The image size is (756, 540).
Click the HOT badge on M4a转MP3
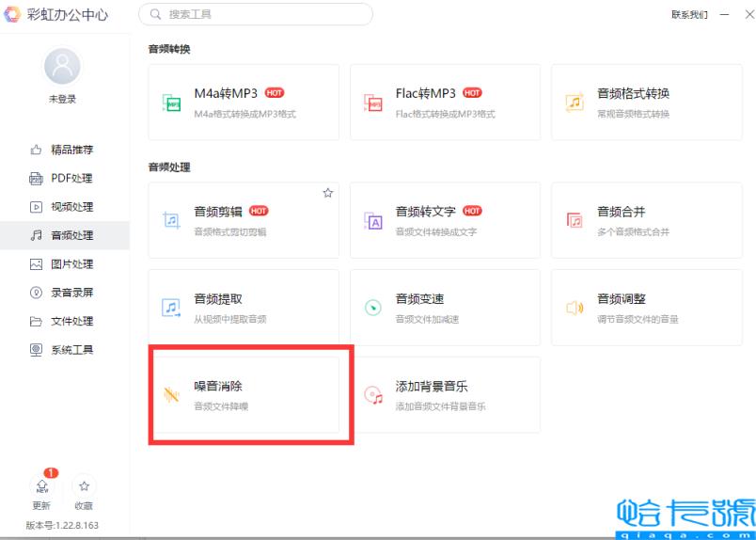click(x=275, y=92)
